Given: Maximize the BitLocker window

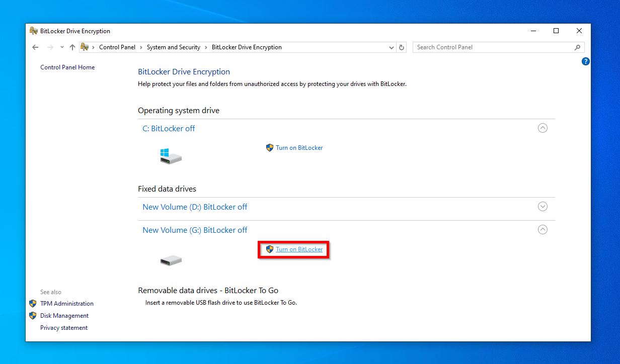Looking at the screenshot, I should [x=556, y=31].
